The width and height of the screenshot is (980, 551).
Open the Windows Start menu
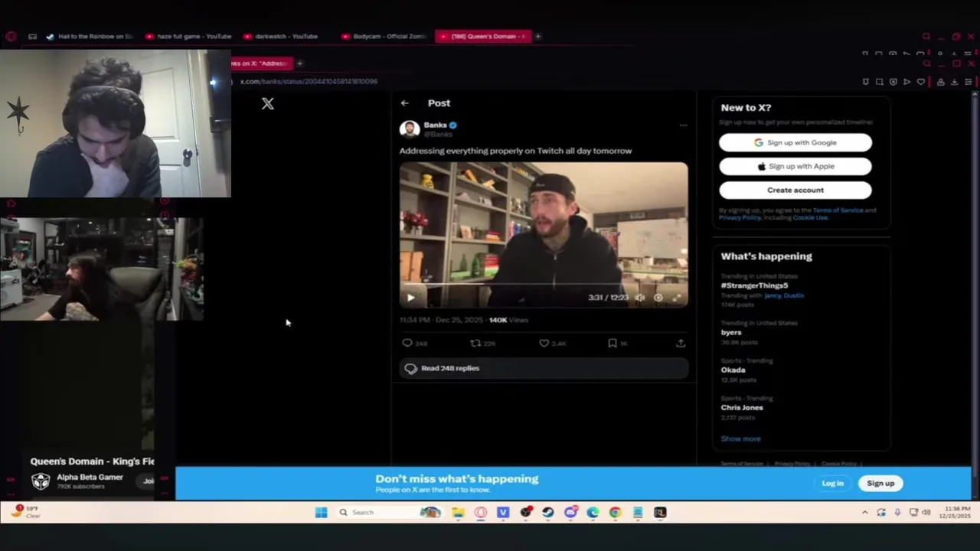pos(321,513)
